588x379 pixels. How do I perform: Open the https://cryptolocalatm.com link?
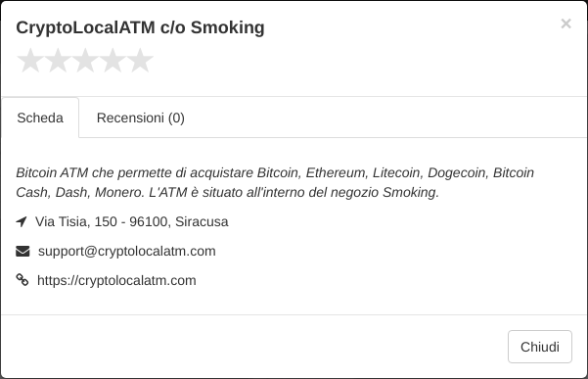coord(116,280)
